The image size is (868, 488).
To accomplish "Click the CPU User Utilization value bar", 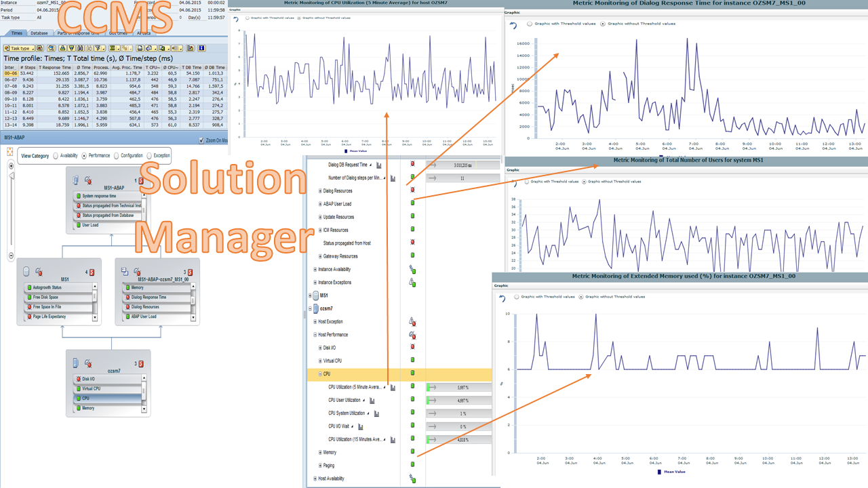I will pos(458,400).
